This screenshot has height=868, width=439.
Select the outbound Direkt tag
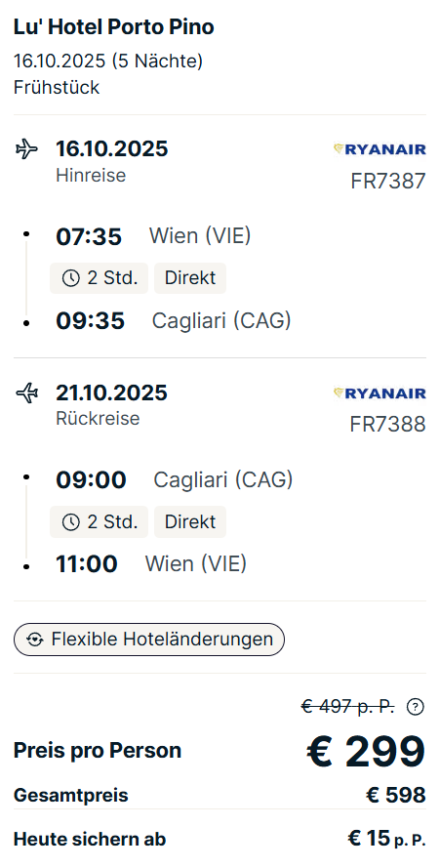pos(190,278)
